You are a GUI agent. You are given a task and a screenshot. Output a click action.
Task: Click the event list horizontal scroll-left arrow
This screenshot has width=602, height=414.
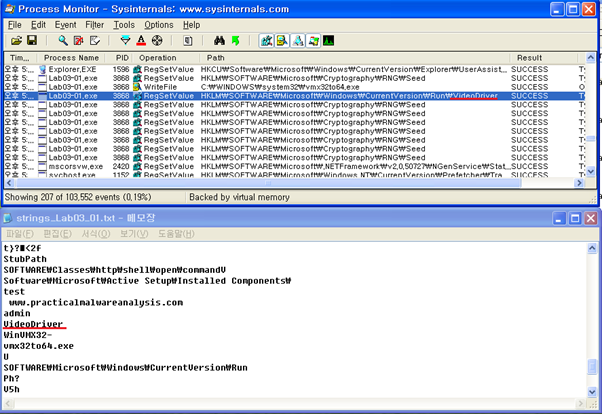pyautogui.click(x=10, y=183)
